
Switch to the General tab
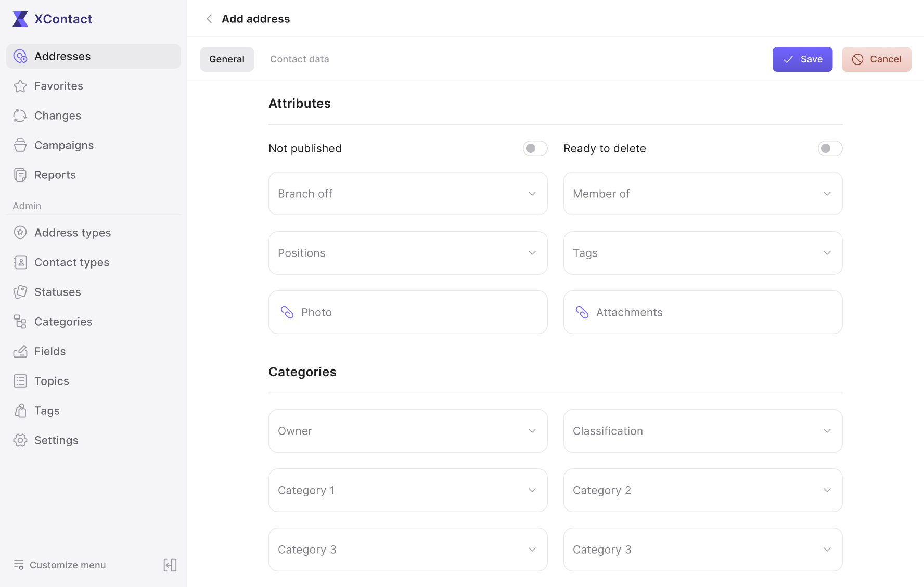(x=227, y=59)
